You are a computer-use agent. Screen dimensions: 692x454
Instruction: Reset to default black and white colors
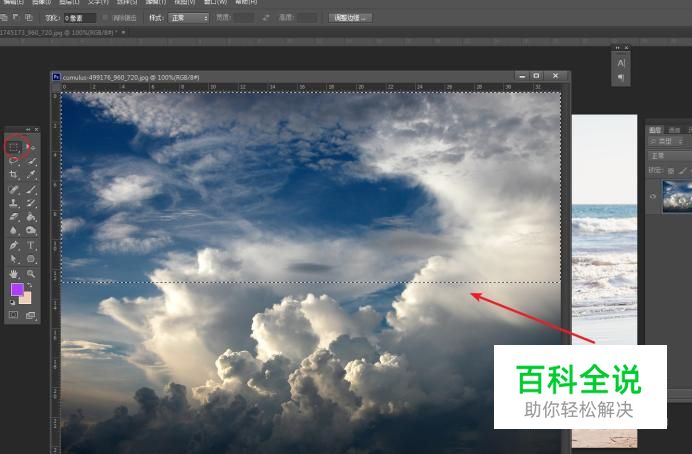(12, 302)
